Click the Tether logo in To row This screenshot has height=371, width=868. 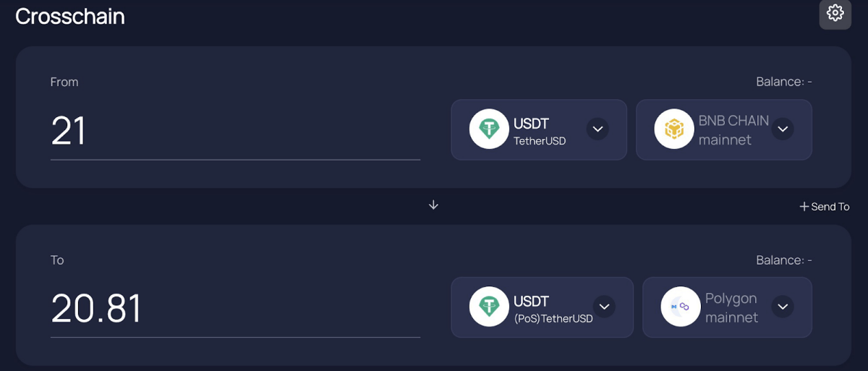[489, 307]
